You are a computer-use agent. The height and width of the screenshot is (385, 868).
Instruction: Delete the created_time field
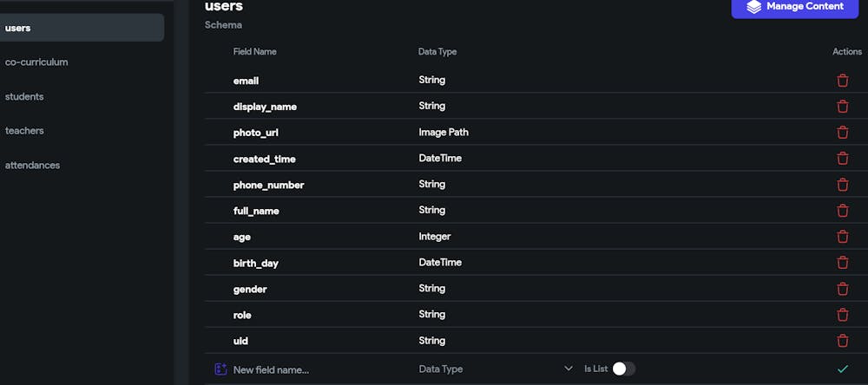point(843,158)
